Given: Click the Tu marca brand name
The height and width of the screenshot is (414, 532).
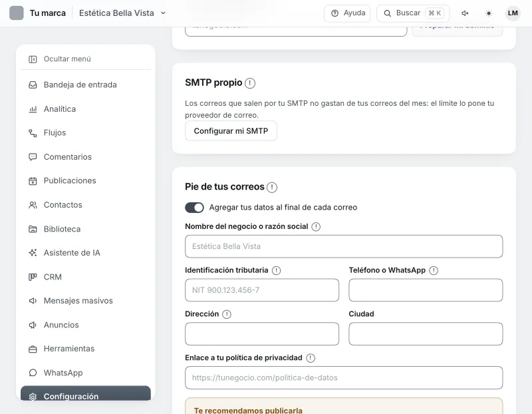Looking at the screenshot, I should 48,13.
